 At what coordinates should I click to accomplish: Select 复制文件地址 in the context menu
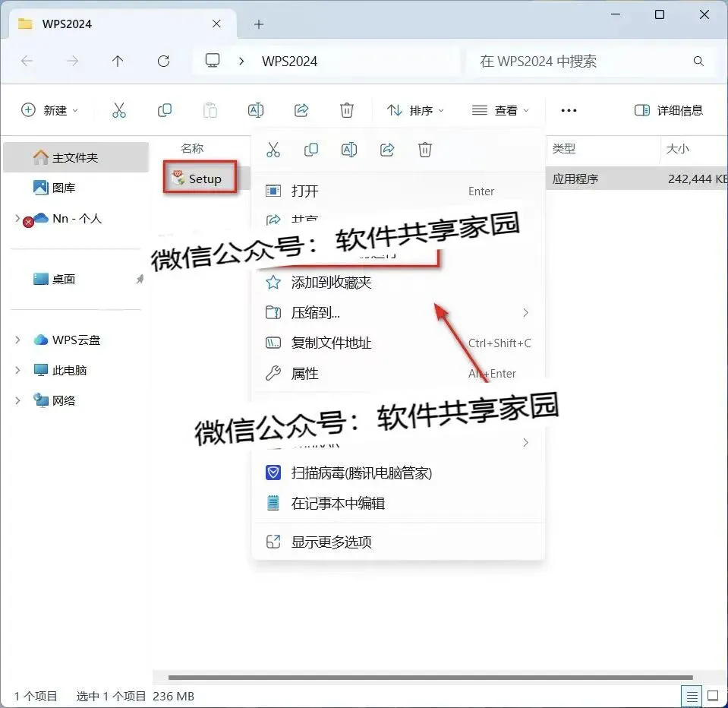point(398,343)
